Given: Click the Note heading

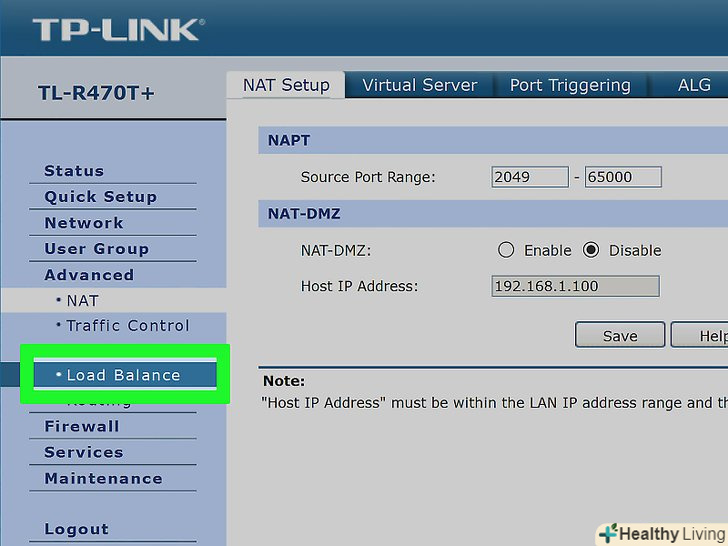Looking at the screenshot, I should coord(284,381).
